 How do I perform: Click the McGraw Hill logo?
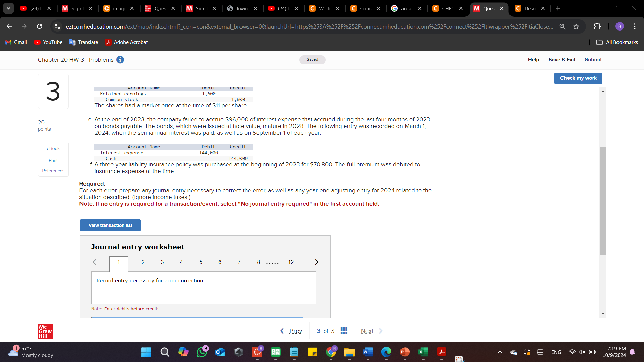pos(45,331)
